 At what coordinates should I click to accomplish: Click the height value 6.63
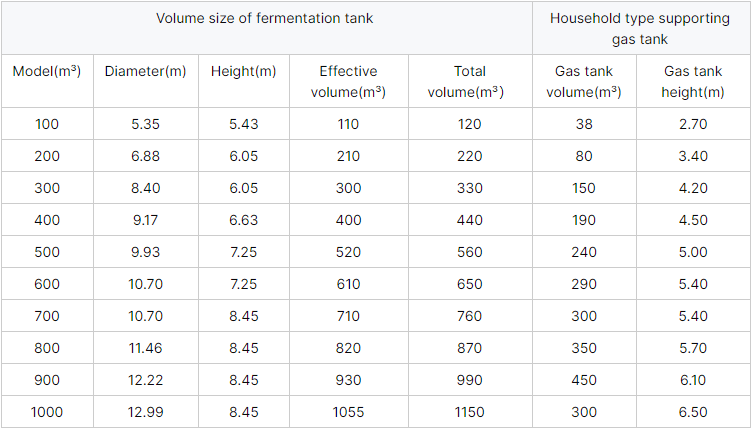[244, 220]
